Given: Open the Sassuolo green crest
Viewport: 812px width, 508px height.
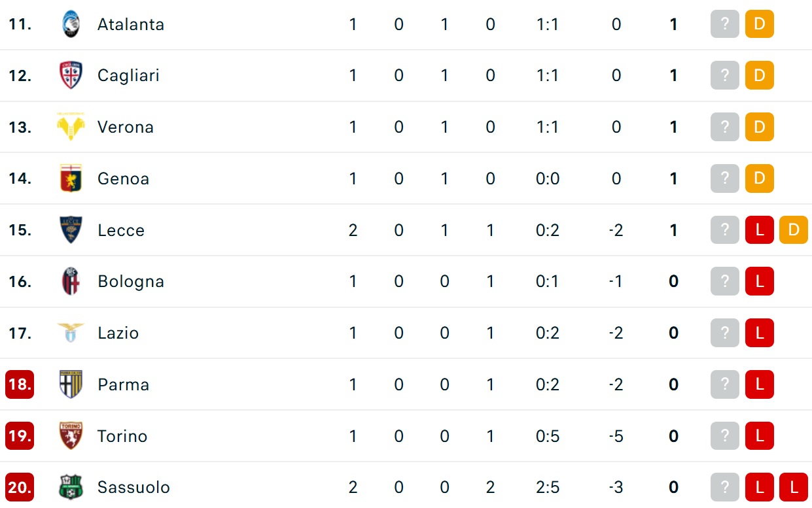Looking at the screenshot, I should tap(71, 487).
